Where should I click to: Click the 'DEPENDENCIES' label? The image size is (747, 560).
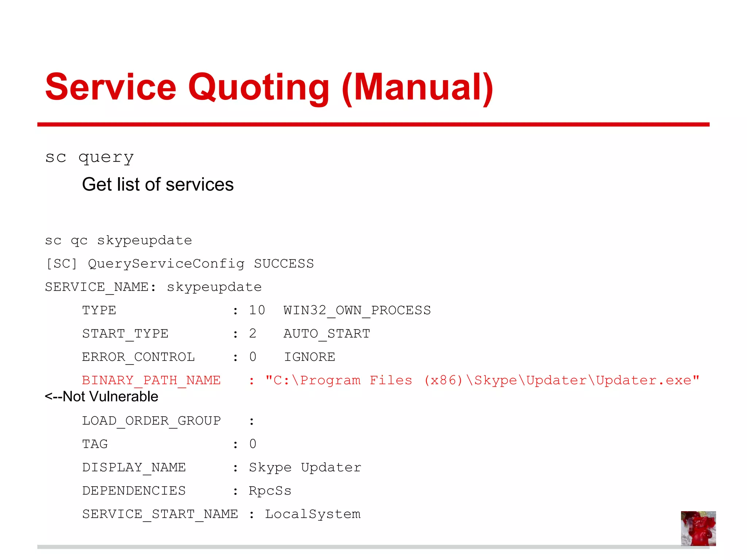pyautogui.click(x=134, y=491)
